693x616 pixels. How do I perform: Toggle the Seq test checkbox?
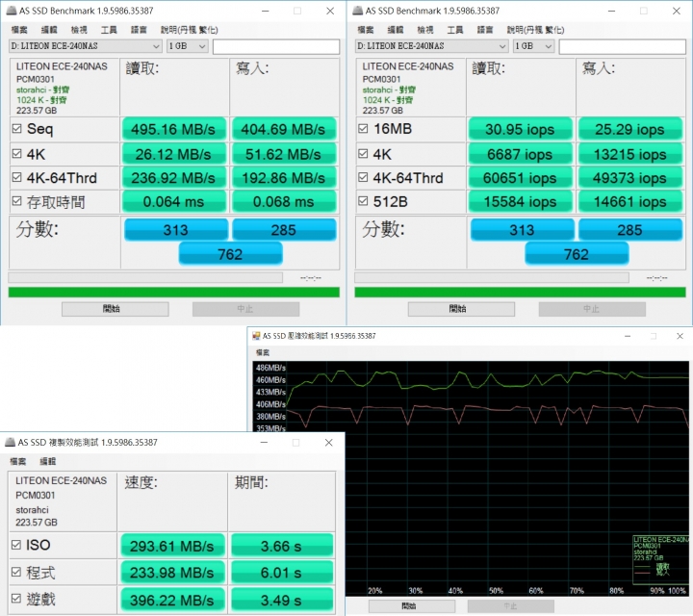(x=16, y=129)
